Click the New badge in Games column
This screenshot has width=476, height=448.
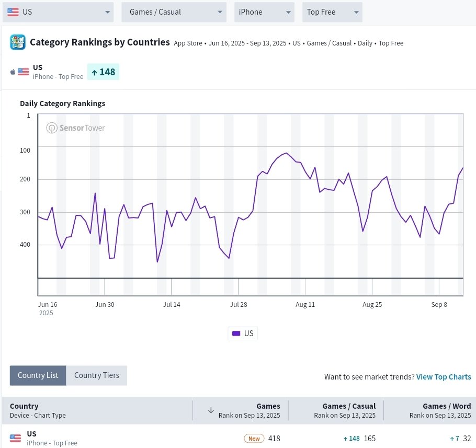click(x=254, y=439)
